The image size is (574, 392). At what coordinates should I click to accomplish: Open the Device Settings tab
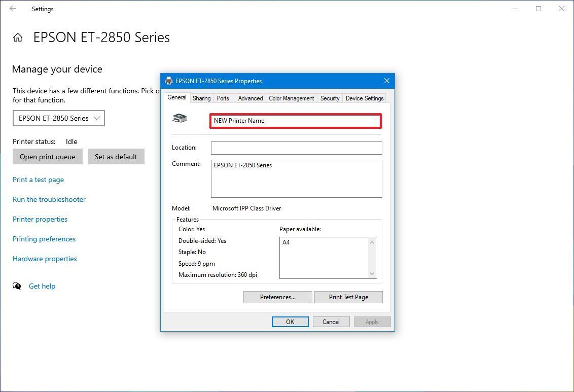coord(365,98)
